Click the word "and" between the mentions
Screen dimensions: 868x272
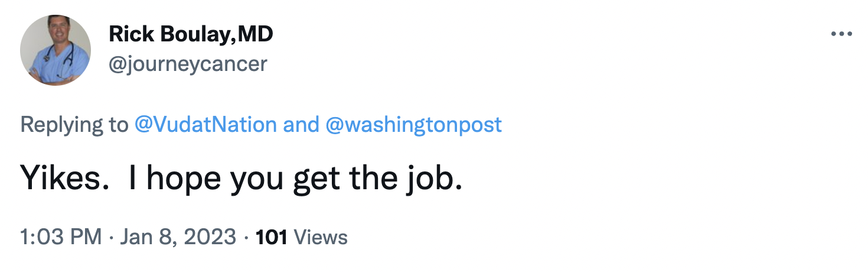click(x=301, y=124)
